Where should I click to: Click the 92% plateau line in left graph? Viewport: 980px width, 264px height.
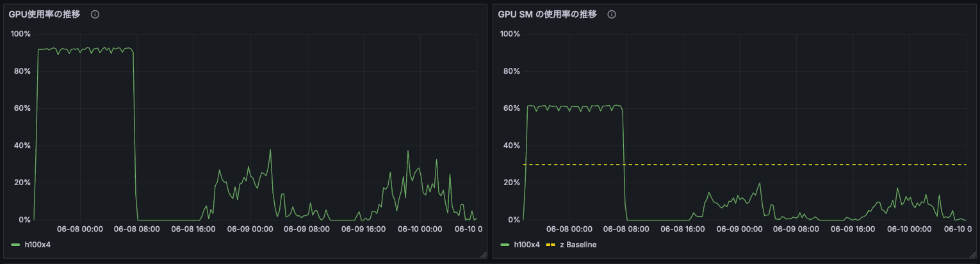pos(83,49)
